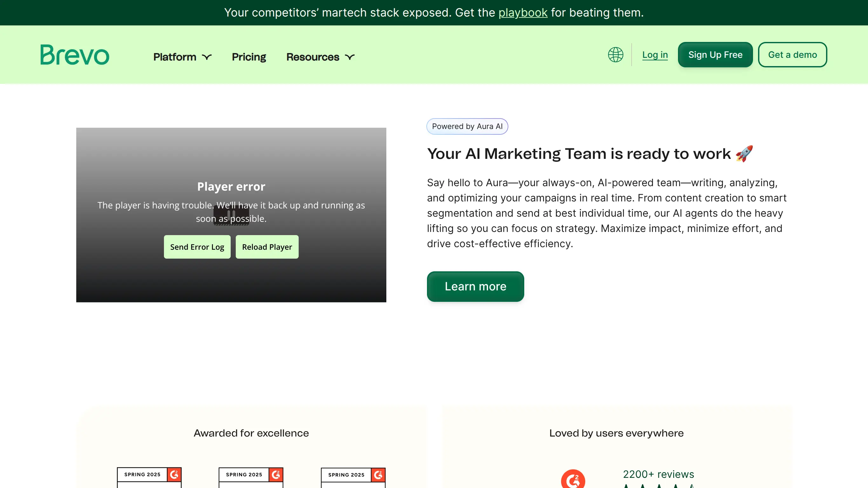
Task: Click the Learn more button
Action: tap(475, 287)
